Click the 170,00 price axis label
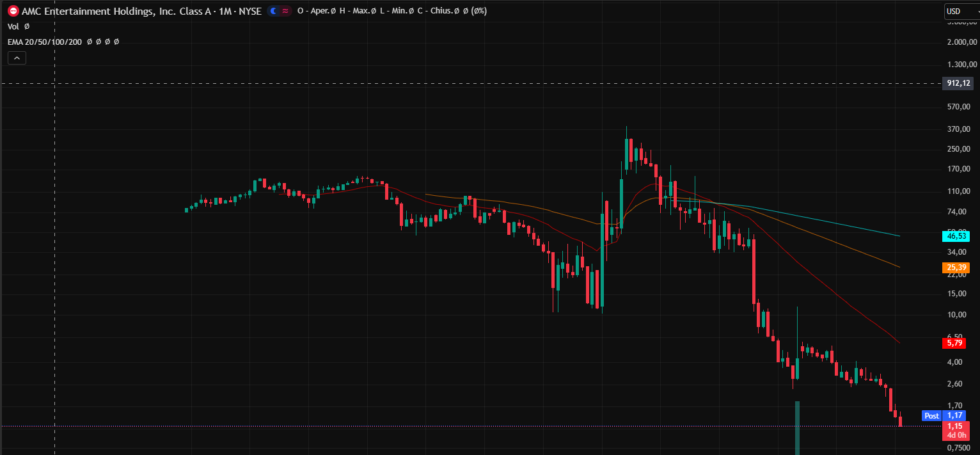Viewport: 980px width, 455px height. point(959,169)
